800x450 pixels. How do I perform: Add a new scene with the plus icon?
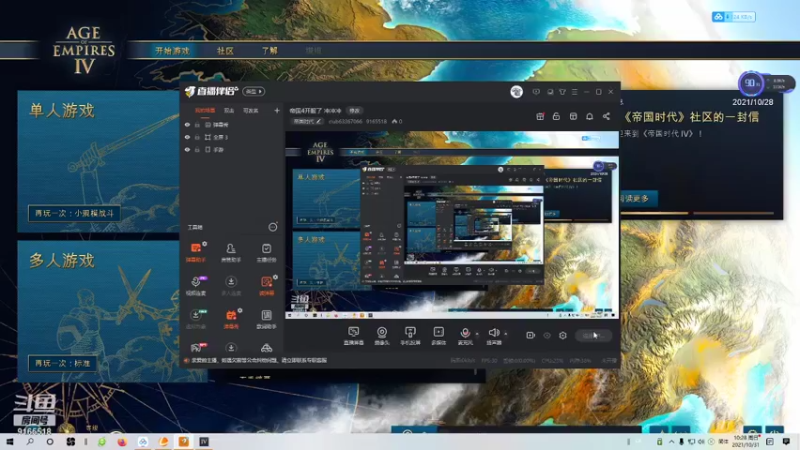277,110
